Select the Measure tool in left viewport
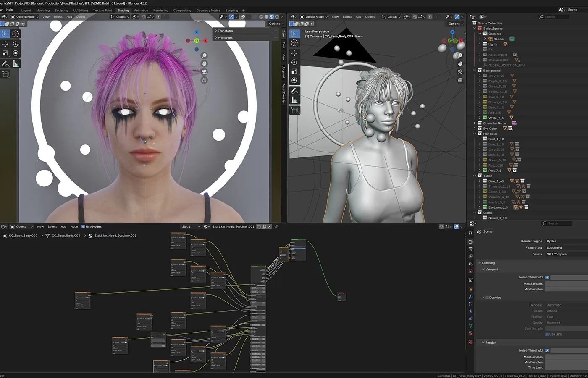Image resolution: width=588 pixels, height=378 pixels. 16,64
